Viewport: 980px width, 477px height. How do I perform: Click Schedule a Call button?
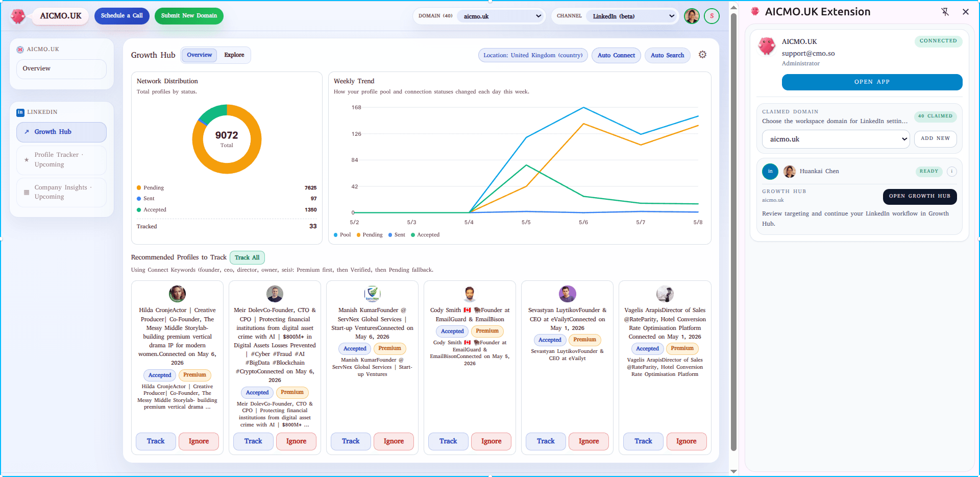pos(122,16)
